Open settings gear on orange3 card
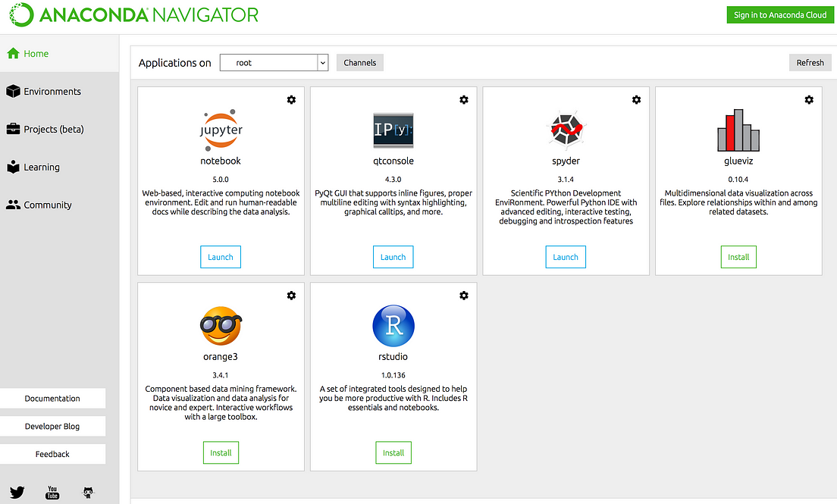 [291, 296]
